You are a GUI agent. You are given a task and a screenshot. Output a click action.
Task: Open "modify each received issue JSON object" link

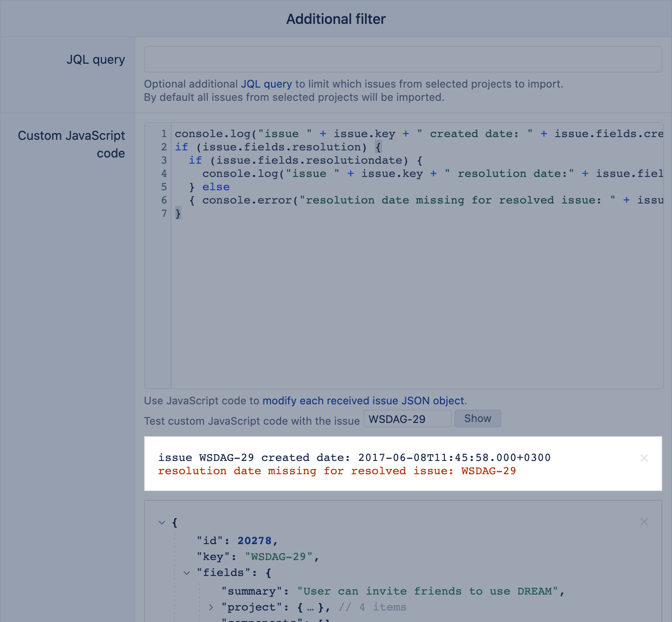[x=363, y=401]
